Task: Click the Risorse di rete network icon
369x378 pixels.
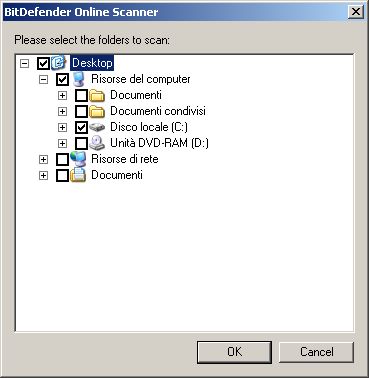Action: click(78, 159)
